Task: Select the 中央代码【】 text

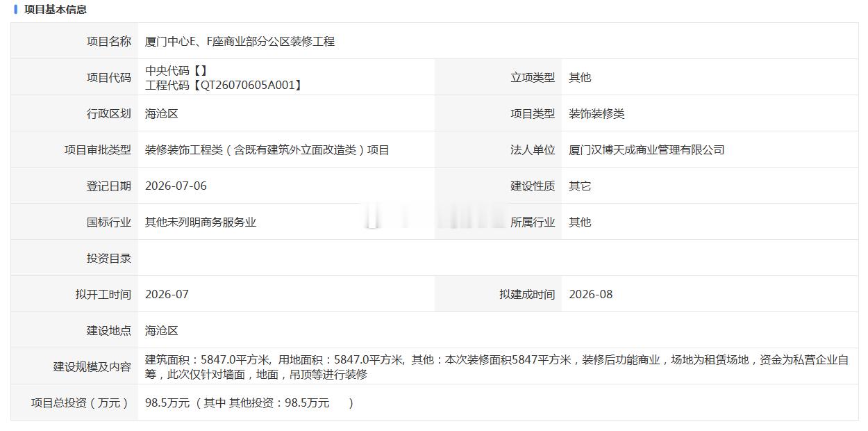Action: 176,71
